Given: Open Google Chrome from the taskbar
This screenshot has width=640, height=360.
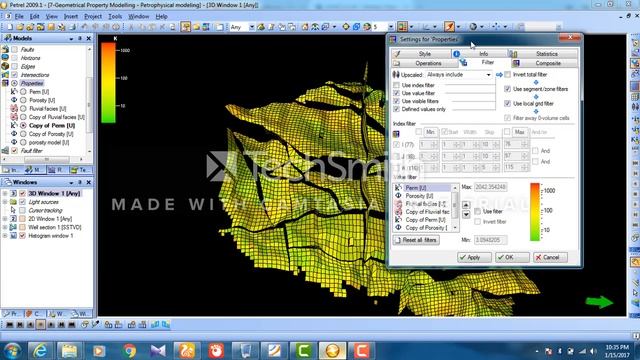Looking at the screenshot, I should click(129, 351).
